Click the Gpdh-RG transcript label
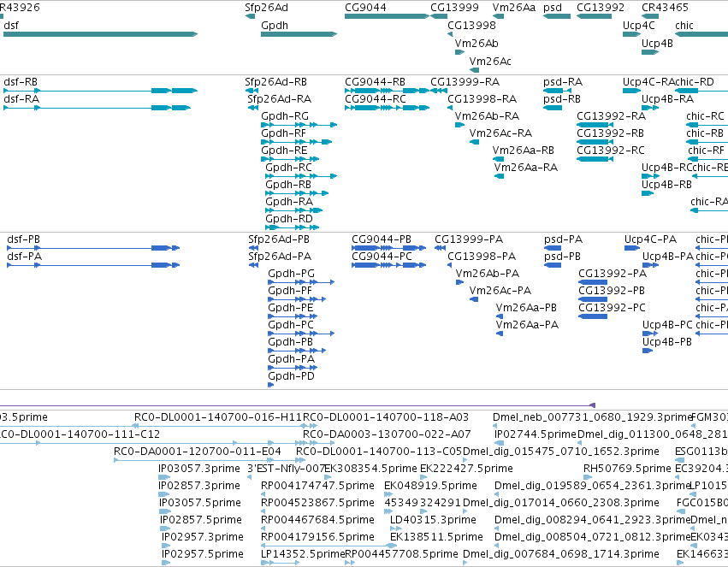Image resolution: width=728 pixels, height=567 pixels. pos(285,116)
